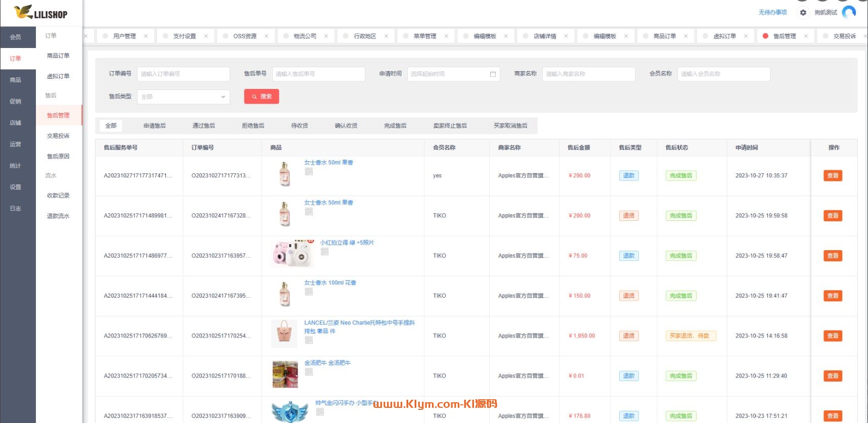Viewport: 868px width, 423px height.
Task: Expand the 售后类型 dropdown
Action: click(x=184, y=97)
